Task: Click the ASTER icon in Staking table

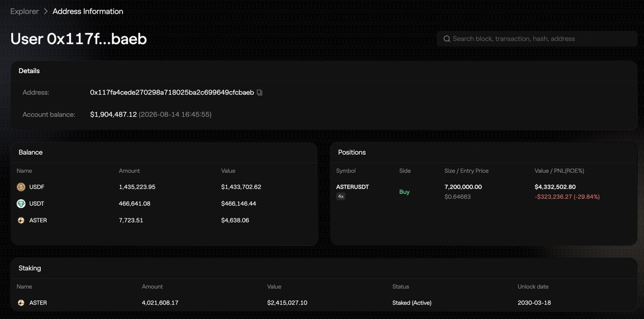Action: coord(21,303)
